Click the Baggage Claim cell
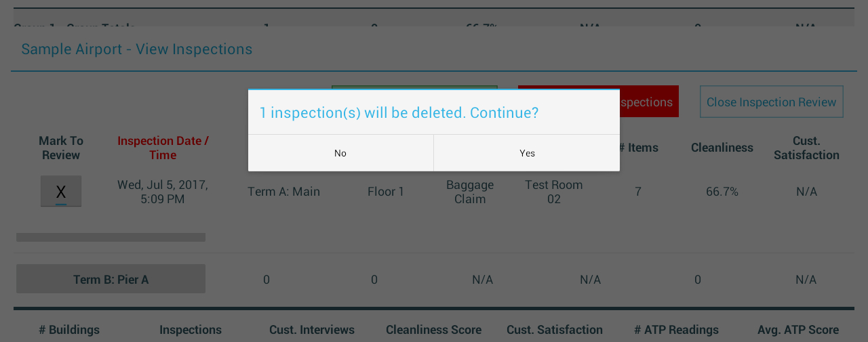The width and height of the screenshot is (868, 342). pyautogui.click(x=470, y=192)
